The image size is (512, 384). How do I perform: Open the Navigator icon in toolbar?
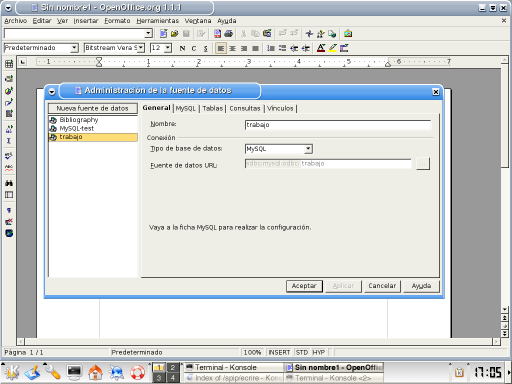[x=309, y=33]
